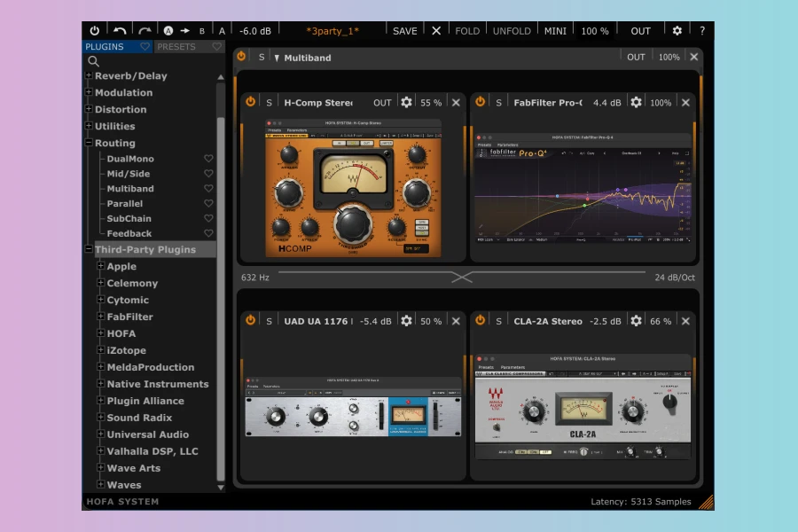Click the crossover frequency slider handle

462,278
